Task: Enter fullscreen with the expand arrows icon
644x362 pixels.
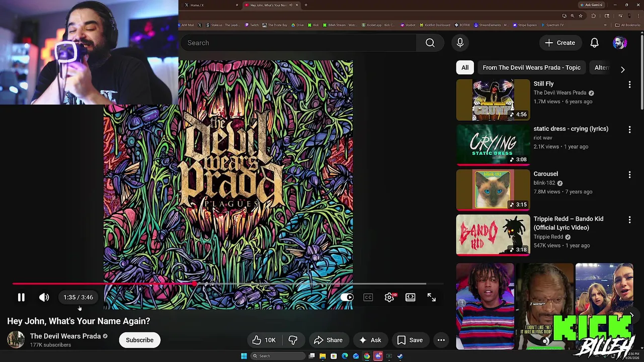Action: point(432,298)
